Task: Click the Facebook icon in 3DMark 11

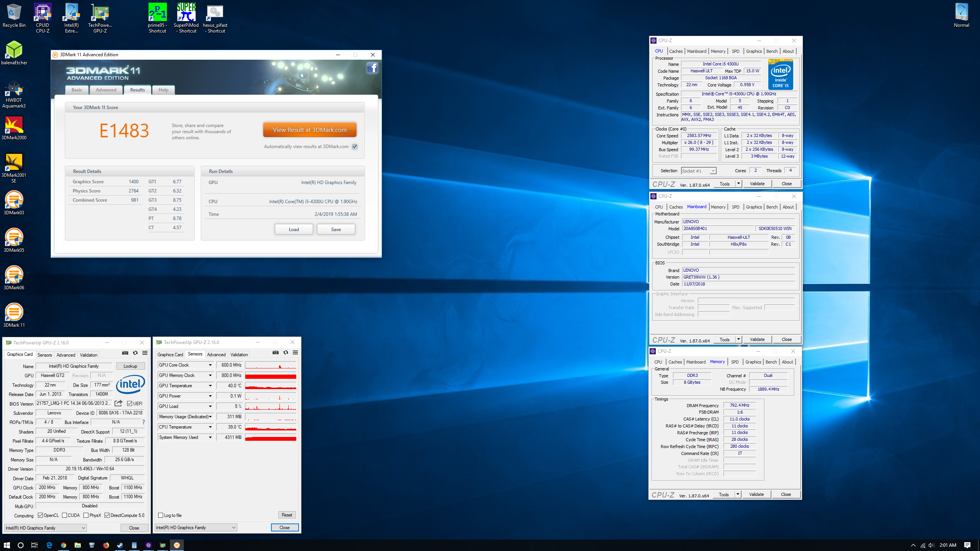Action: coord(372,68)
